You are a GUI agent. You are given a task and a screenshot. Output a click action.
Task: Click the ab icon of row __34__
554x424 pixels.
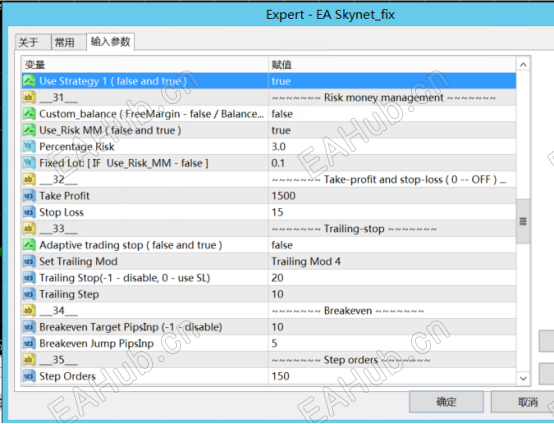[29, 311]
